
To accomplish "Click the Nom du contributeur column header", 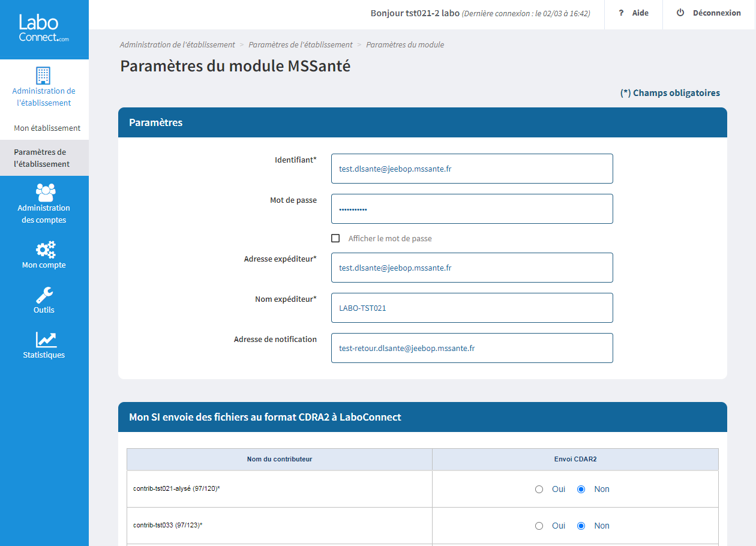I will [280, 459].
